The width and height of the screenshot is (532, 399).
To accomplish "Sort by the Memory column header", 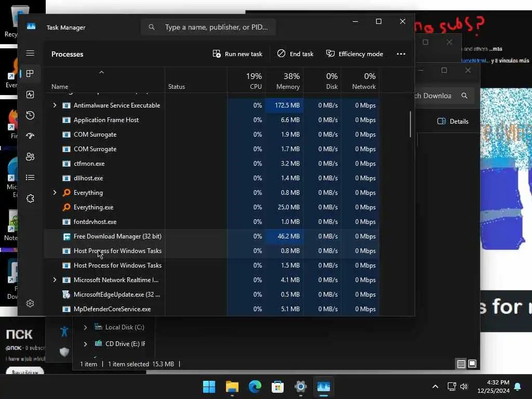I will [284, 81].
